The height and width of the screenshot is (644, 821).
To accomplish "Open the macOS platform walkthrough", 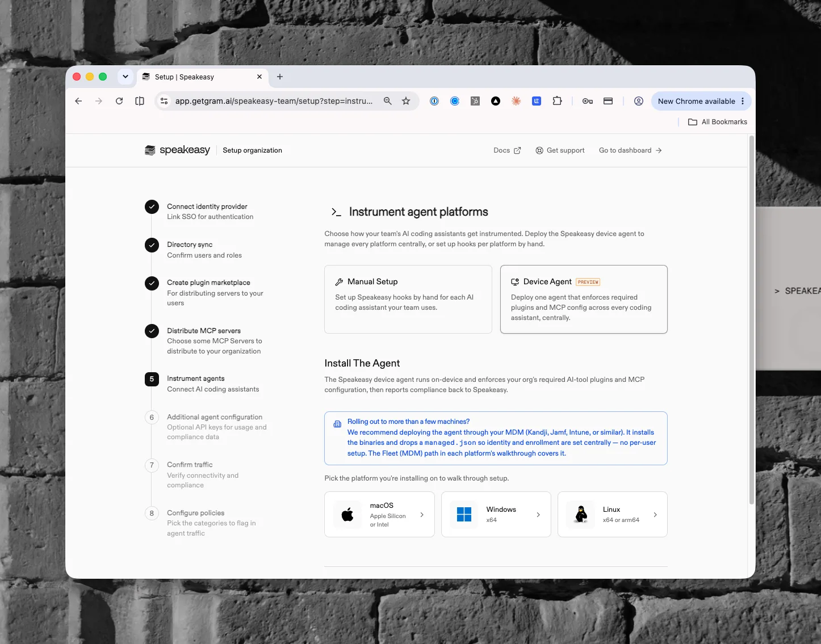I will (379, 514).
